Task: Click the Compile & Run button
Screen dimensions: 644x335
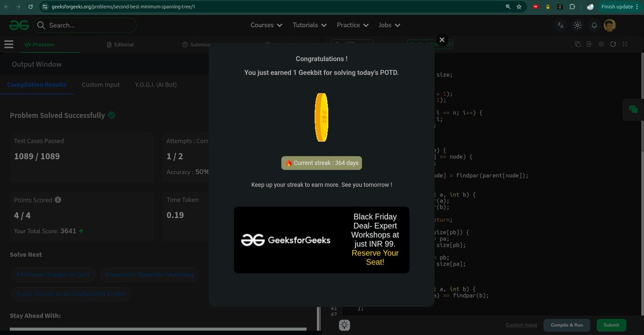Action: pyautogui.click(x=567, y=325)
